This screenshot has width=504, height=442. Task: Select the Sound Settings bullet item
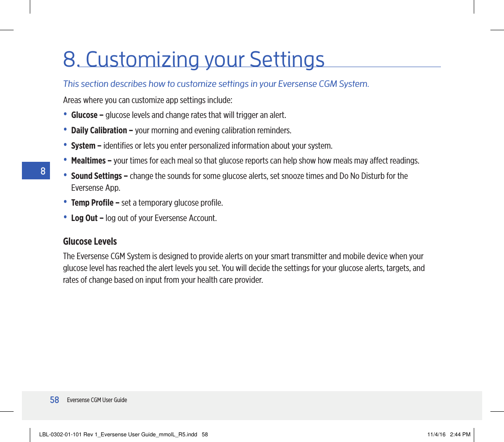tap(240, 176)
